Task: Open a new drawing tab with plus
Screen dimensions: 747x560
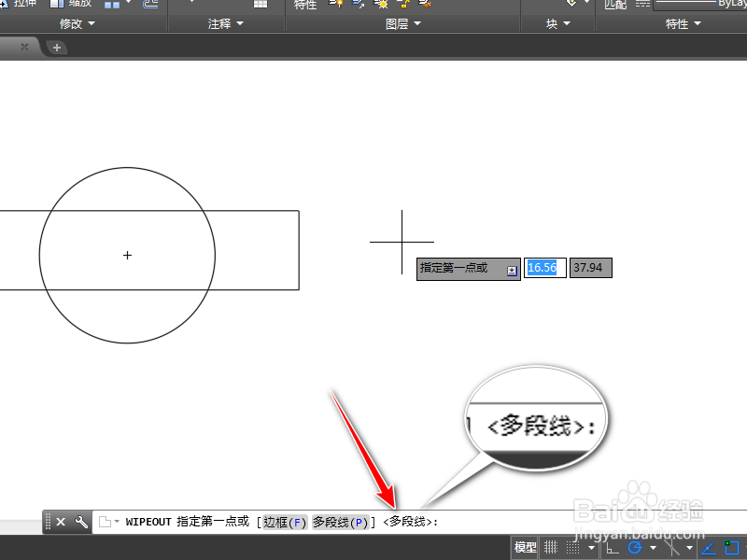Action: click(x=57, y=48)
